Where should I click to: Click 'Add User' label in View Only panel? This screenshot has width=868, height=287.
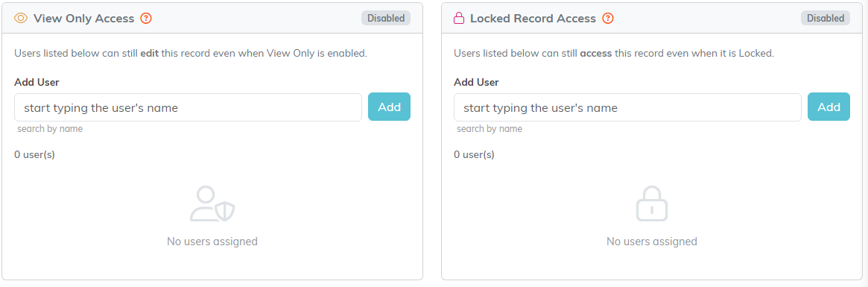pyautogui.click(x=37, y=83)
